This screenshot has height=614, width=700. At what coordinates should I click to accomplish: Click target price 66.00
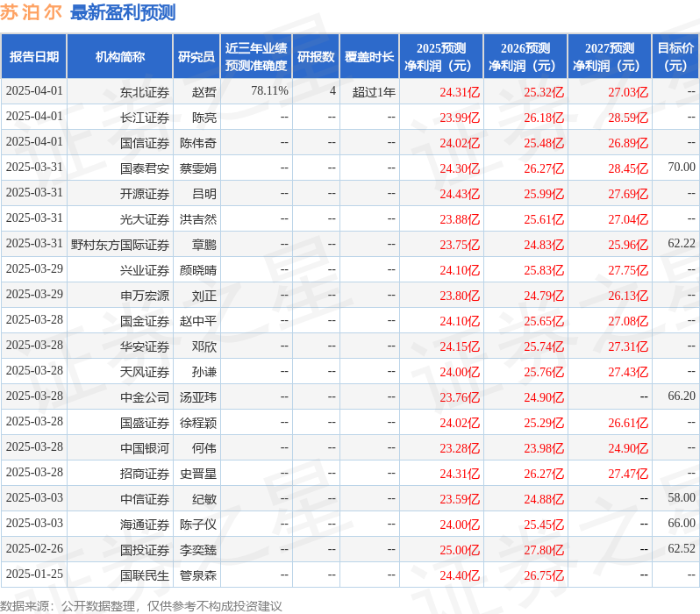tap(682, 524)
